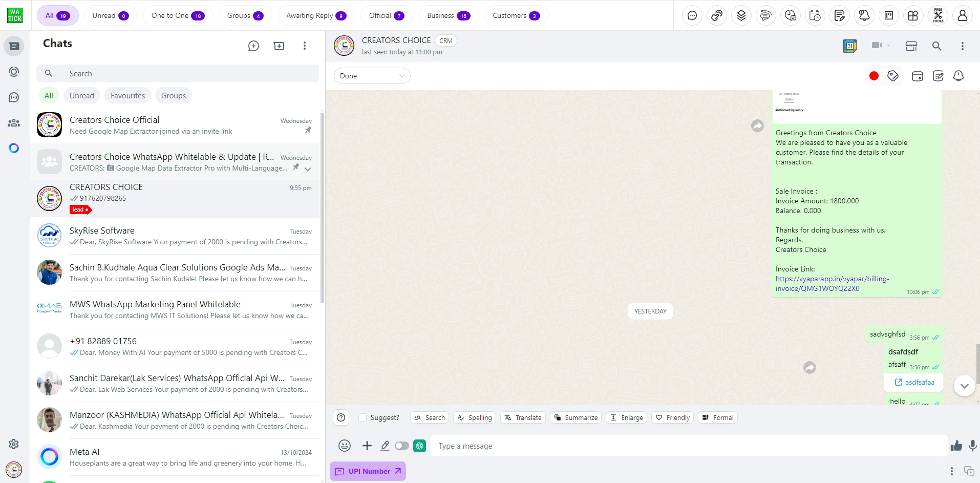This screenshot has width=980, height=483.
Task: Switch to the Awaiting Reply tab
Action: (316, 15)
